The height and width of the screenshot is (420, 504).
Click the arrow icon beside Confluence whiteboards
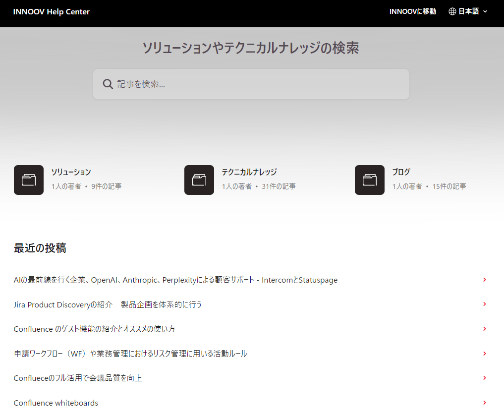tap(484, 403)
